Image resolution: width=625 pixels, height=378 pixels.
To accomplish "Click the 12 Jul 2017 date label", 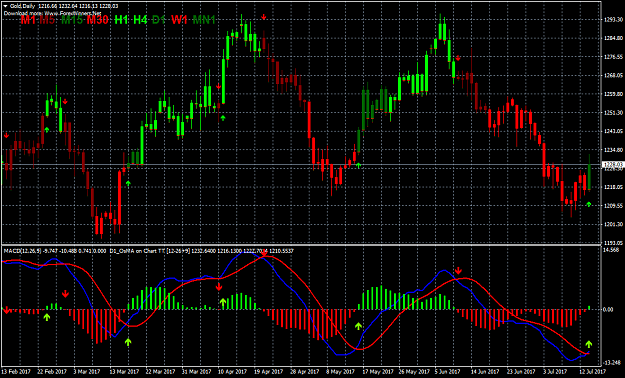I will [592, 371].
